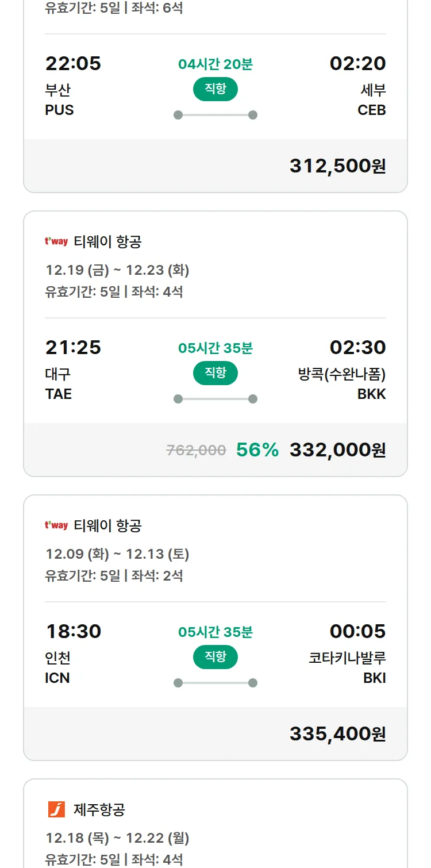431x868 pixels.
Task: Click route line under the Daegu–Bangkok 직항 badge
Action: click(x=215, y=399)
